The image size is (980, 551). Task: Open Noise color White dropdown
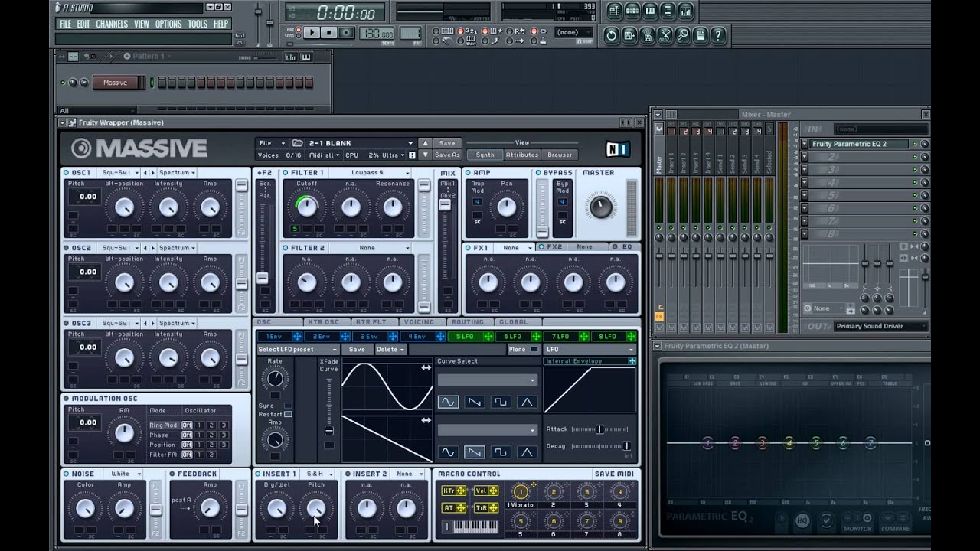click(124, 474)
